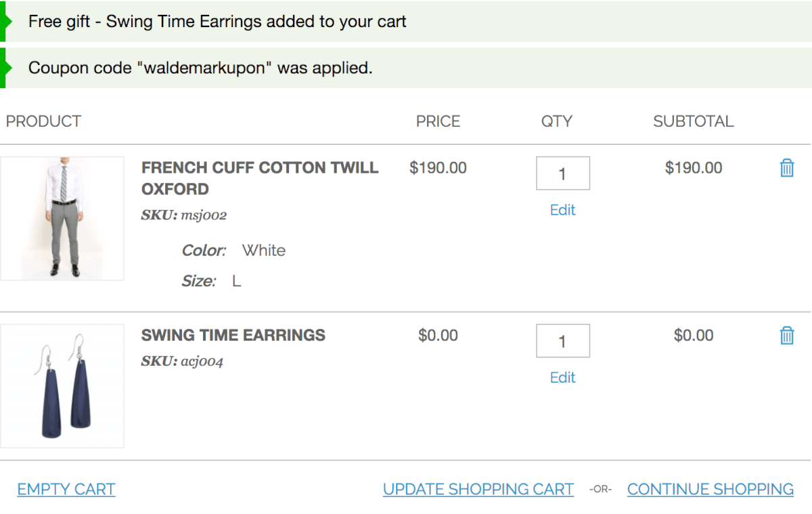Click the free gift added notification message
Image resolution: width=812 pixels, height=514 pixels.
click(x=217, y=22)
